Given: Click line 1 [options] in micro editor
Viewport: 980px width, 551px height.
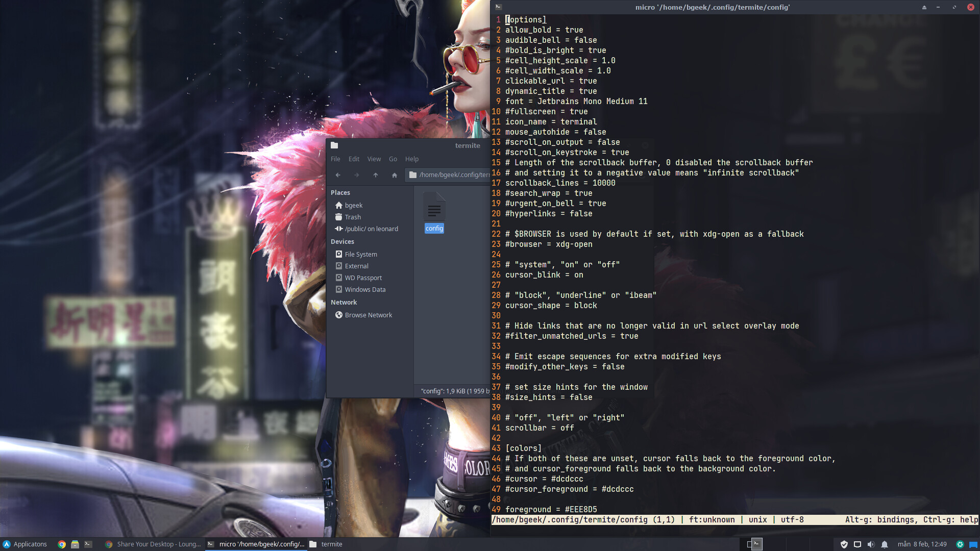Looking at the screenshot, I should click(526, 19).
